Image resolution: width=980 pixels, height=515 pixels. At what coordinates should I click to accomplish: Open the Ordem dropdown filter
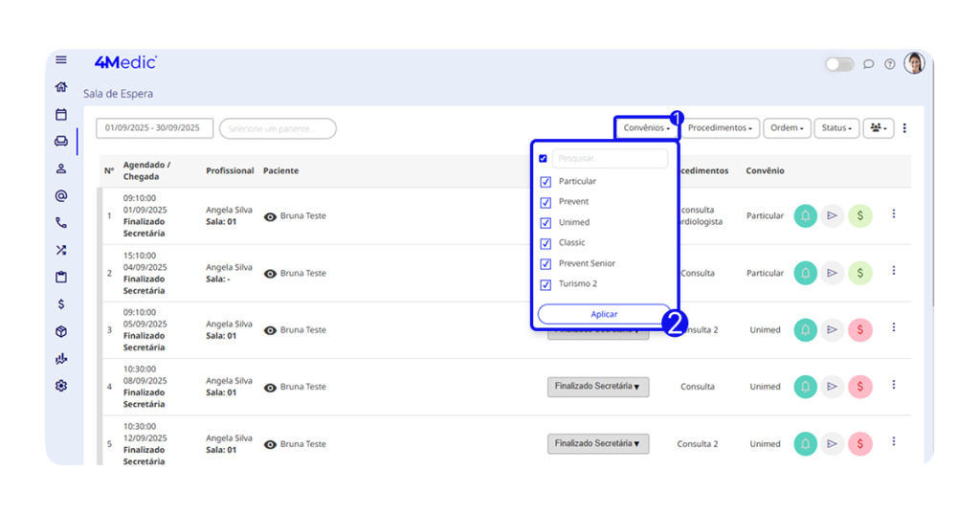coord(789,127)
